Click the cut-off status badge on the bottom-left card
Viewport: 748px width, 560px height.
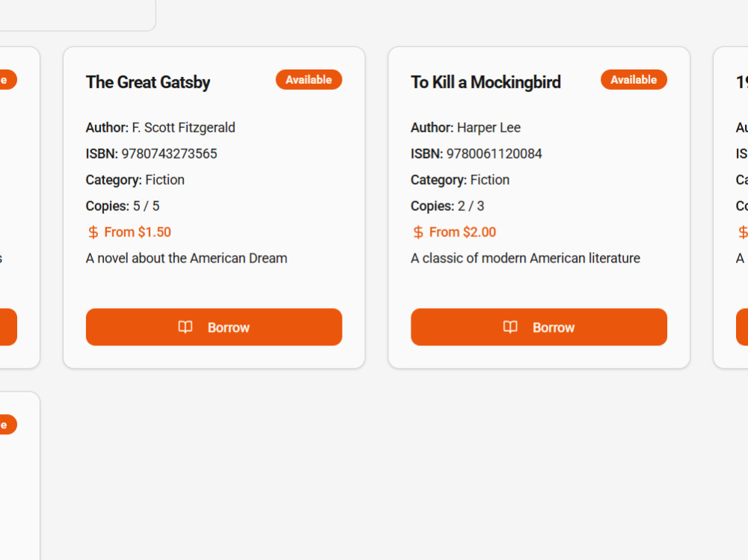(x=8, y=425)
